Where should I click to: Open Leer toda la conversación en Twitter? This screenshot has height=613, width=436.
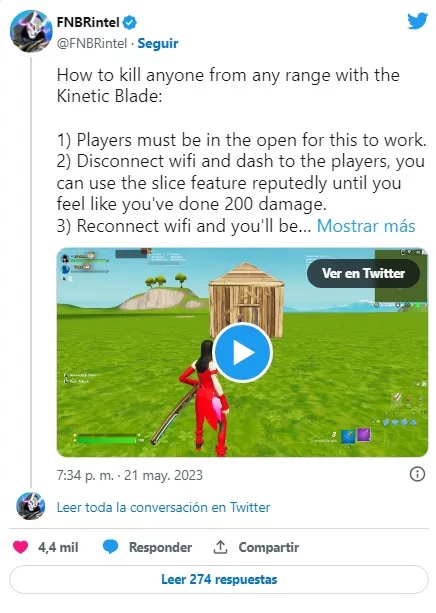click(163, 507)
